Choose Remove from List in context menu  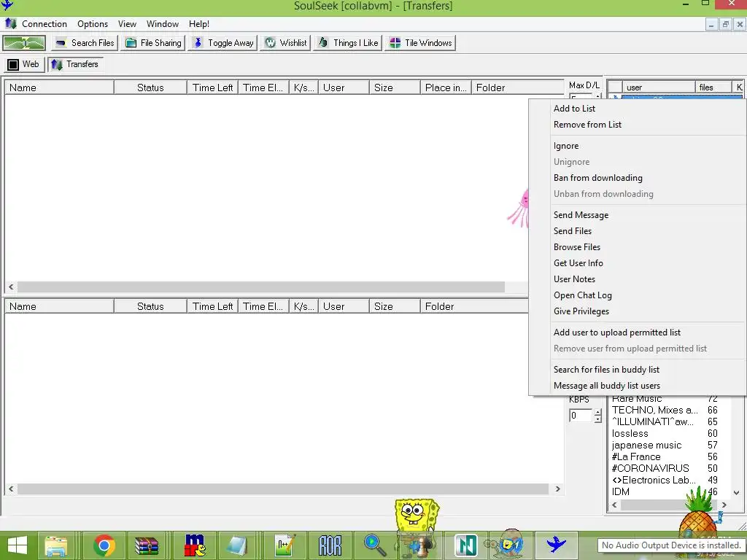pyautogui.click(x=638, y=125)
